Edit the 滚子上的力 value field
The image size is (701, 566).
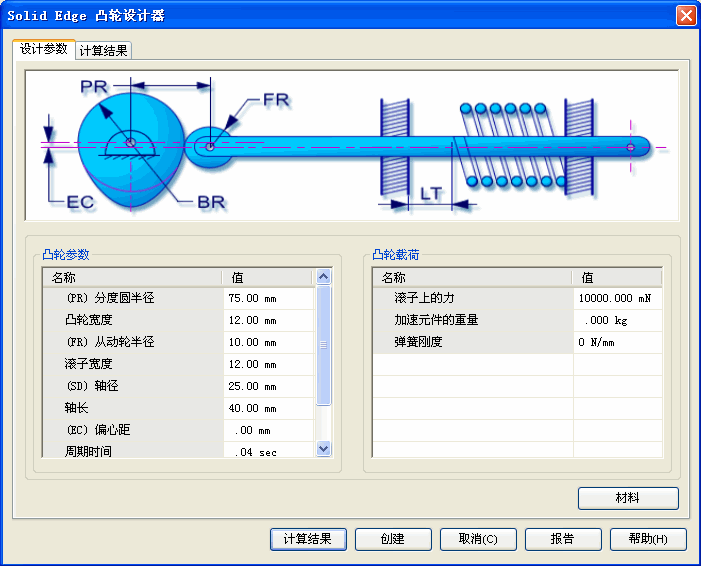pos(617,298)
